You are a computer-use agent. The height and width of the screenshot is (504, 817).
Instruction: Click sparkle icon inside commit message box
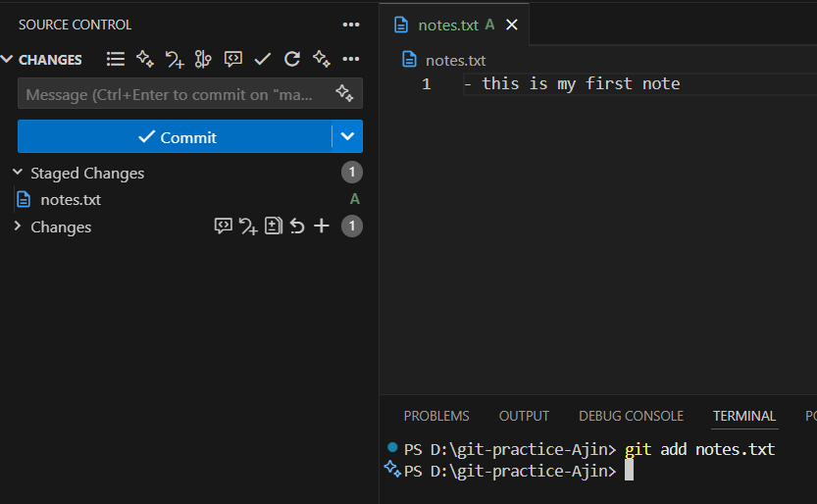click(344, 94)
